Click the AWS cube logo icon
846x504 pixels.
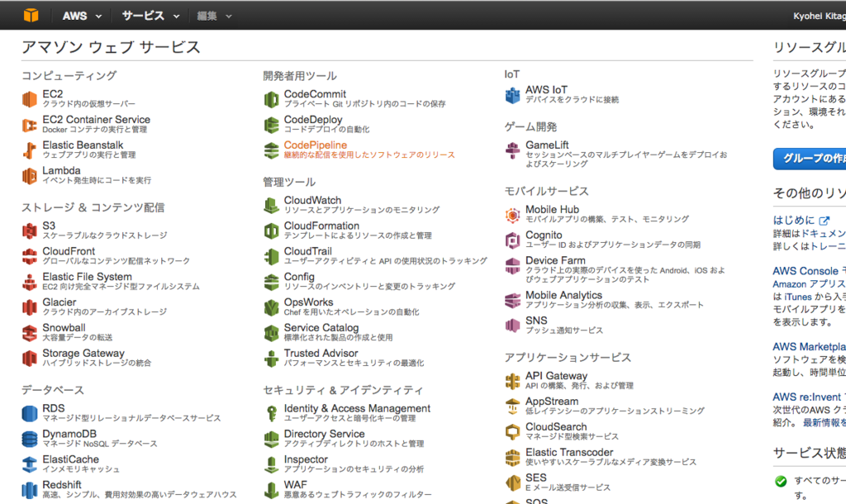31,15
